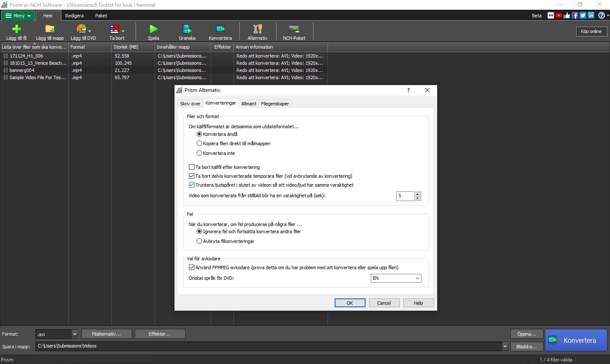Open the Redigera ribbon tab
The width and height of the screenshot is (610, 364).
tap(75, 16)
